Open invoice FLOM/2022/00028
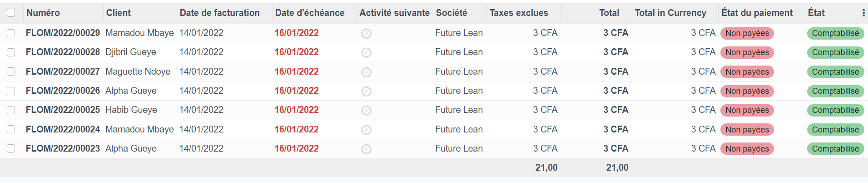The height and width of the screenshot is (183, 868). coord(63,52)
